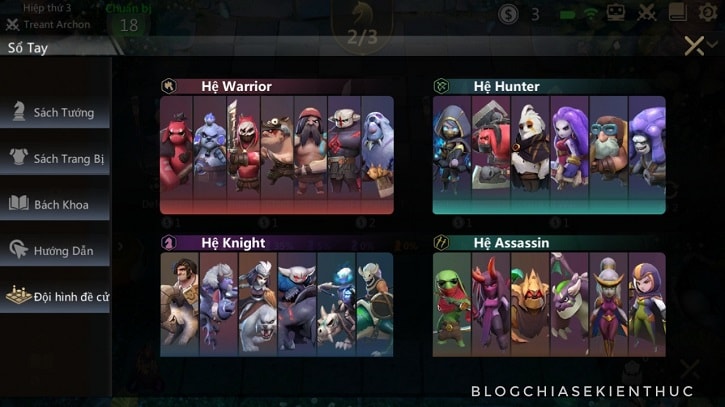Viewport: 725px width, 407px height.
Task: Choose the white tiger rider Knight portrait
Action: 258,304
